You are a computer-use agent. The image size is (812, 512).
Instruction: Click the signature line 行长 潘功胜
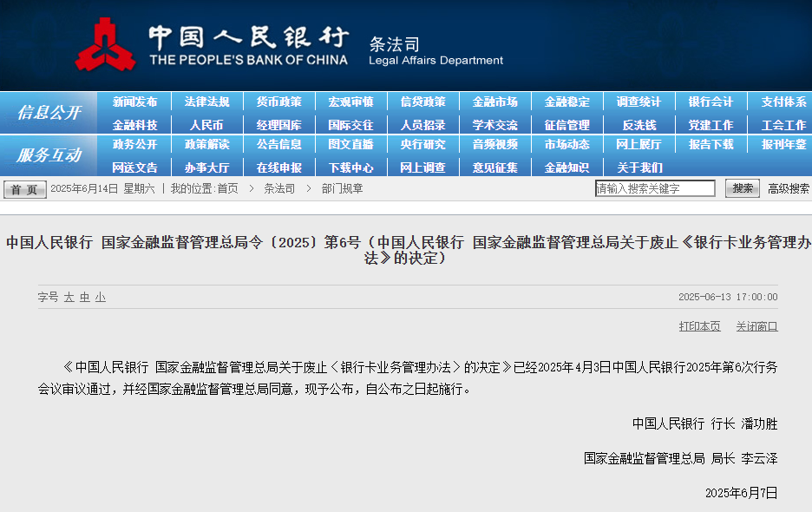coord(704,423)
